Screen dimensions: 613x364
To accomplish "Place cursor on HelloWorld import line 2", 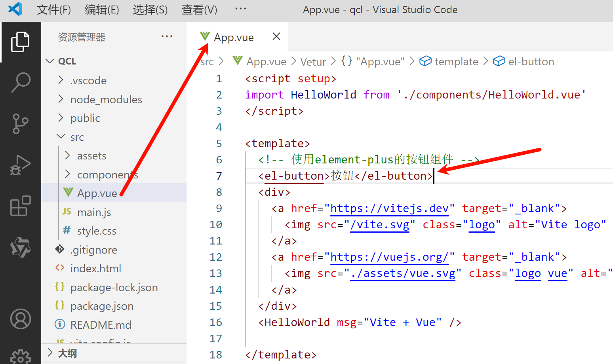I will [415, 95].
